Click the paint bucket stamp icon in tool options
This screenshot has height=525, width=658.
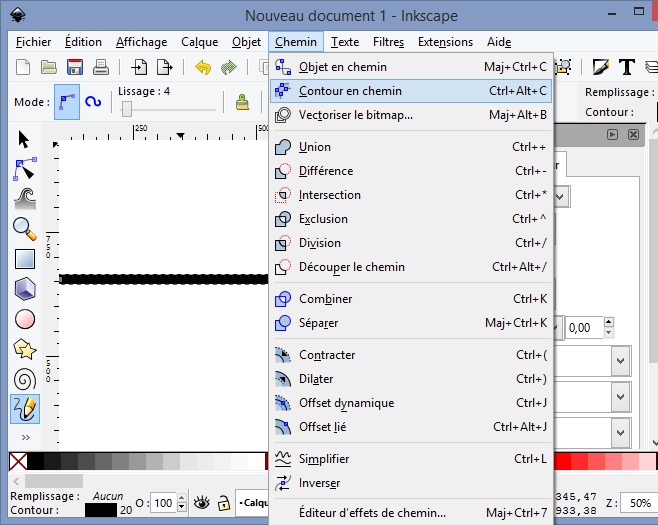click(x=243, y=102)
